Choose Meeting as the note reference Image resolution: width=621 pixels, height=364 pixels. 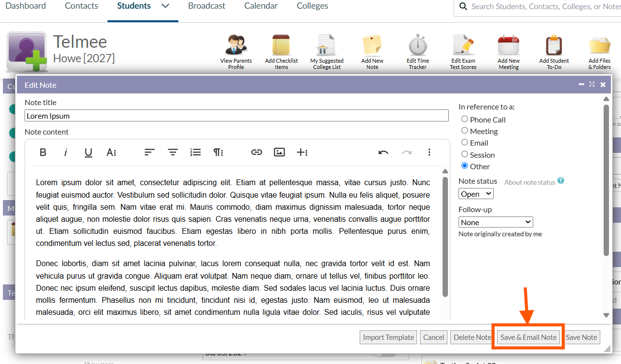465,131
